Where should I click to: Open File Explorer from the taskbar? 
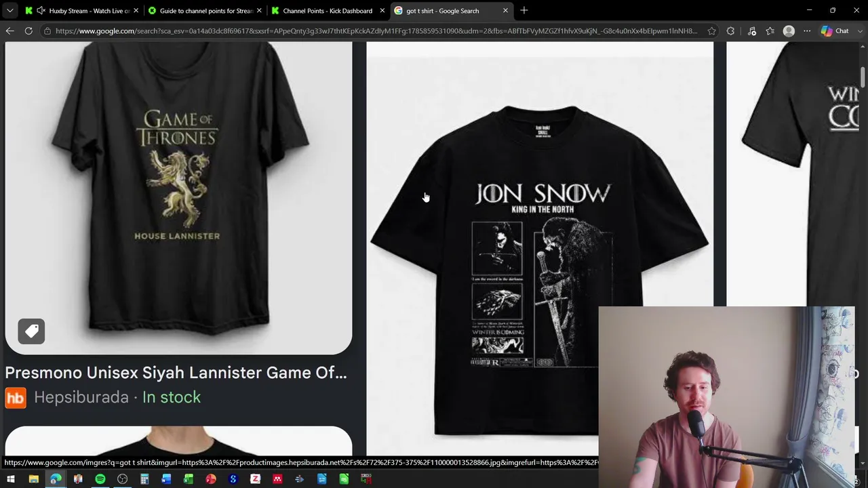[33, 480]
